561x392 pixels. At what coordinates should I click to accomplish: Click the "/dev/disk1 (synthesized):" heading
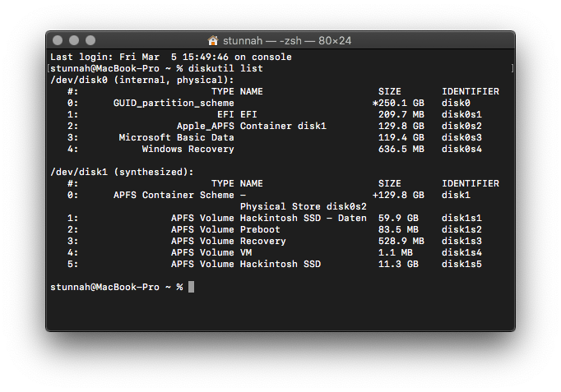[x=123, y=172]
